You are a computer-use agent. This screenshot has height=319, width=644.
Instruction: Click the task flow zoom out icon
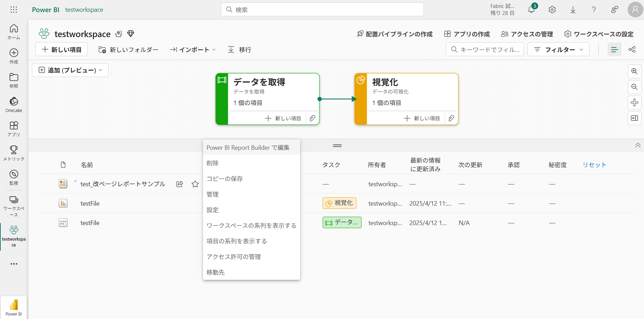click(635, 87)
